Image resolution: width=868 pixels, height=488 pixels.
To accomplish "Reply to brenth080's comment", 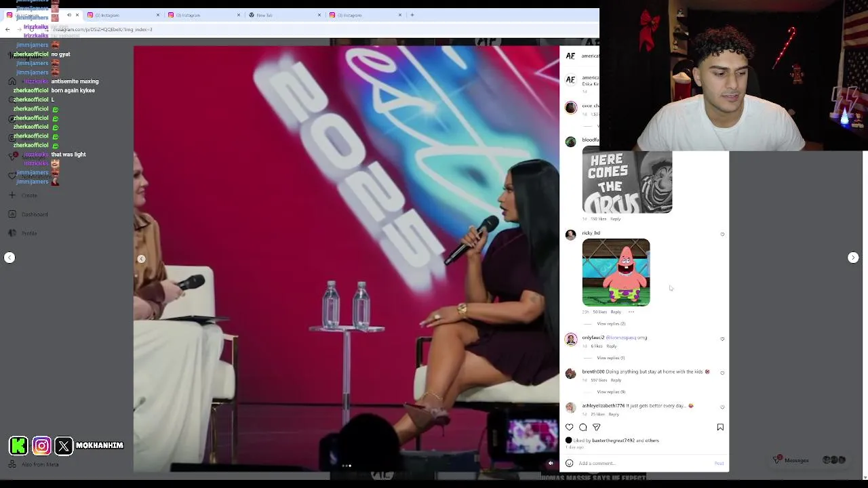I will coord(616,380).
